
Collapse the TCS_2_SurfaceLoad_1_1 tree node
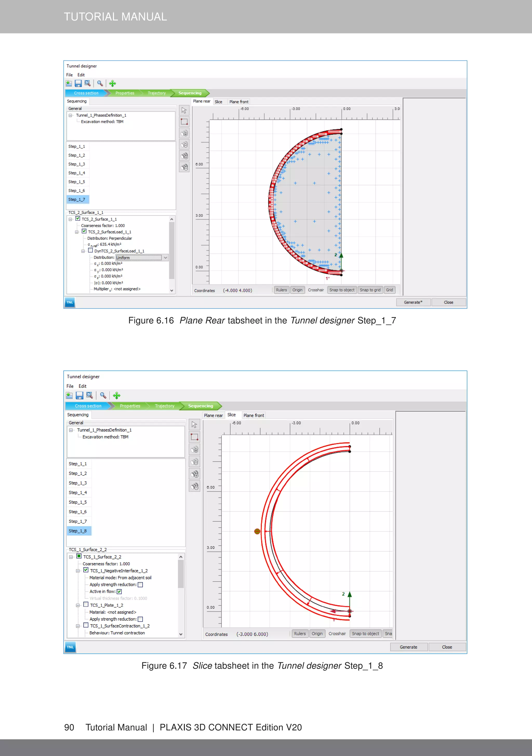coord(77,232)
